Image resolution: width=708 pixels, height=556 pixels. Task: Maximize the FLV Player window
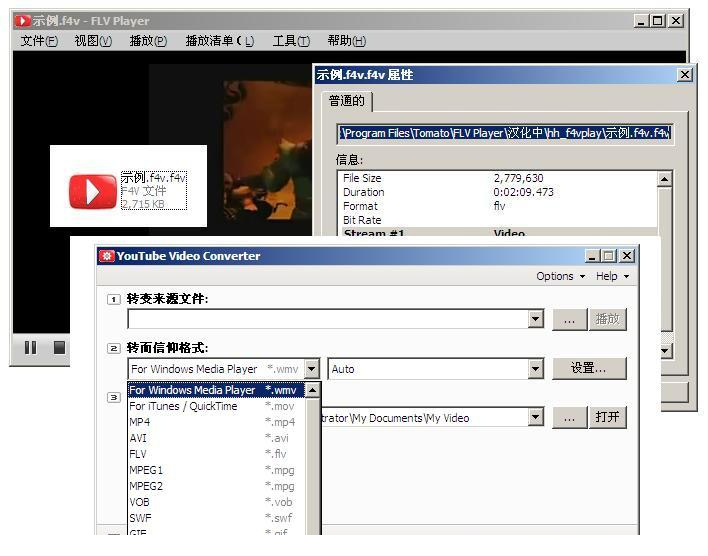pos(657,21)
